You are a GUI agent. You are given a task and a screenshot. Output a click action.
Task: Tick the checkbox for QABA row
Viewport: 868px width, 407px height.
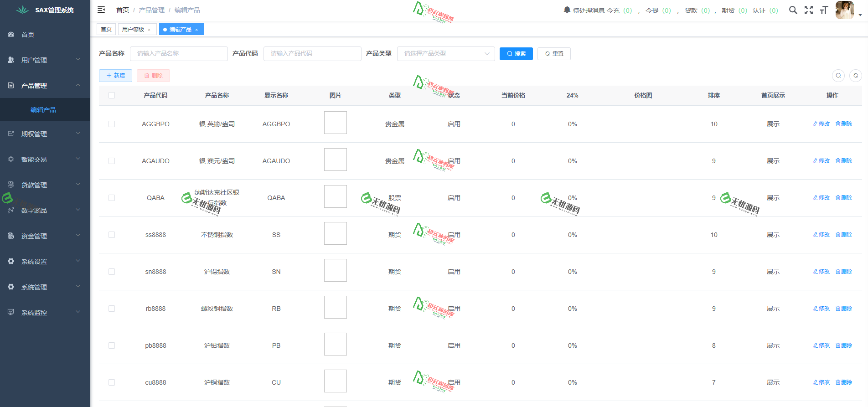tap(112, 198)
